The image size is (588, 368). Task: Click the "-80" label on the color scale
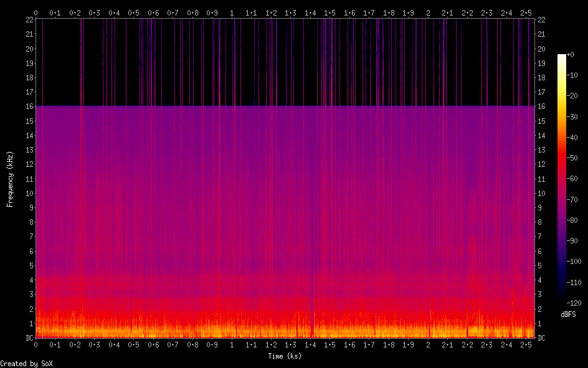pyautogui.click(x=572, y=220)
